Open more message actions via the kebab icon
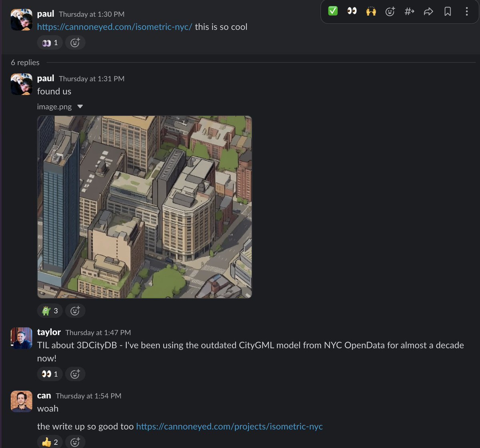 point(466,11)
